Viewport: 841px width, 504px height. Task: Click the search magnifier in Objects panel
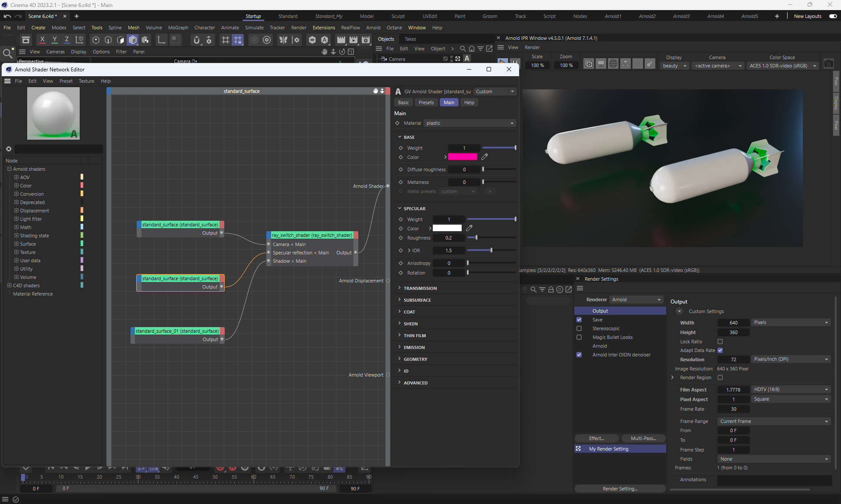point(463,49)
